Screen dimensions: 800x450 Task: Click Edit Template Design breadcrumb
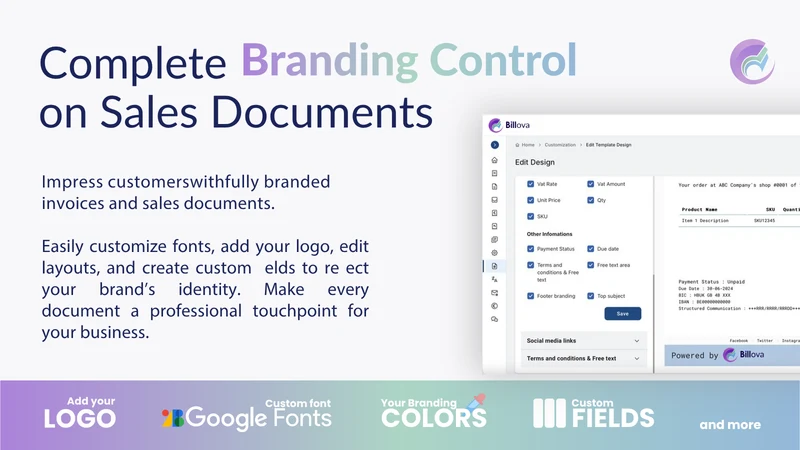click(x=608, y=145)
